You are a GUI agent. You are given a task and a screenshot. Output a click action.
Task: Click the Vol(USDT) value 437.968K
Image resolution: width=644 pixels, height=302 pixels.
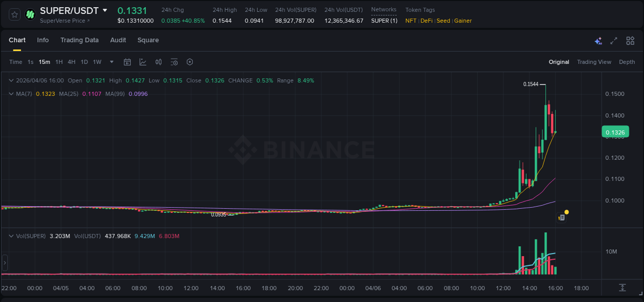point(118,236)
